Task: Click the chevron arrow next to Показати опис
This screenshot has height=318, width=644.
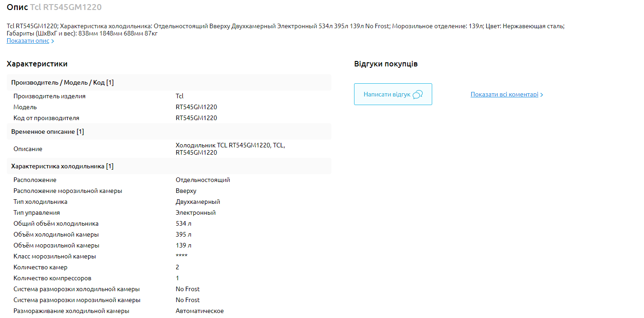Action: (x=53, y=41)
